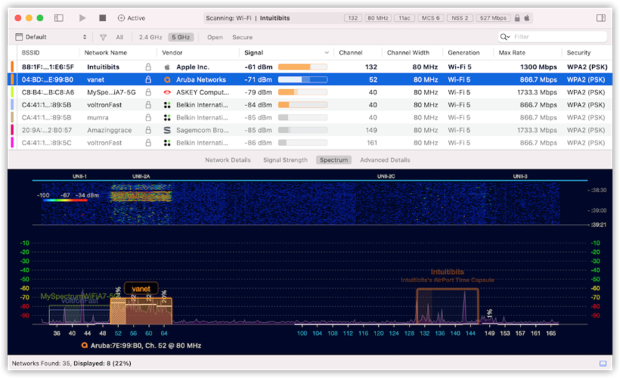Viewport: 620px width, 378px height.
Task: Sort by the Channel column header
Action: click(x=350, y=53)
